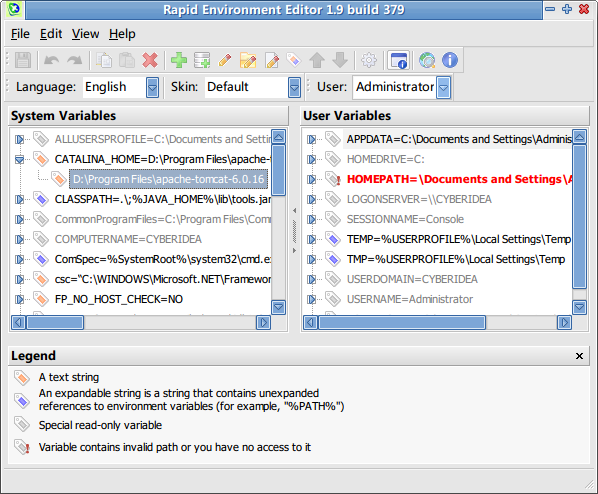The width and height of the screenshot is (598, 494).
Task: Toggle the Legend panel window icon
Action: (x=398, y=60)
